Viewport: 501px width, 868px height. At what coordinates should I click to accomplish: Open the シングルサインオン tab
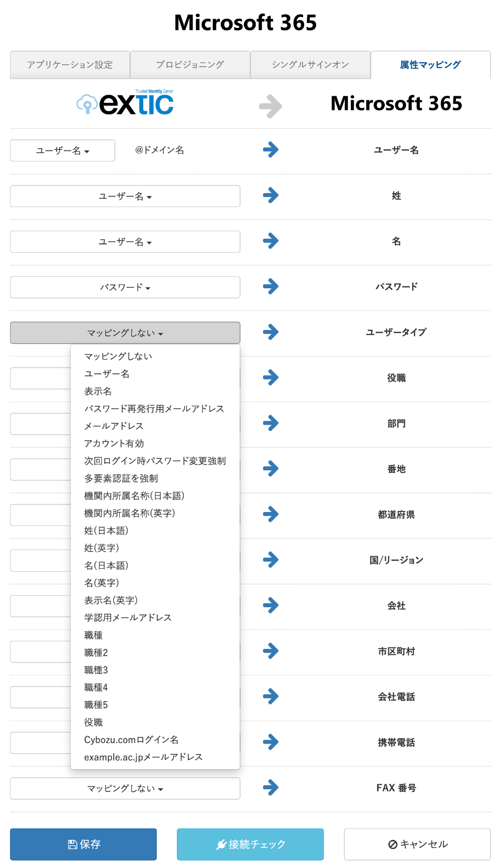point(310,65)
